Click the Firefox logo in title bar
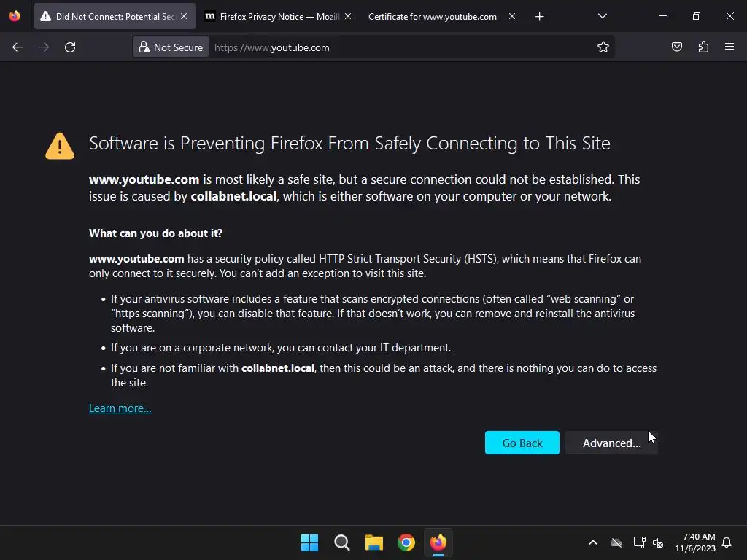 [15, 16]
